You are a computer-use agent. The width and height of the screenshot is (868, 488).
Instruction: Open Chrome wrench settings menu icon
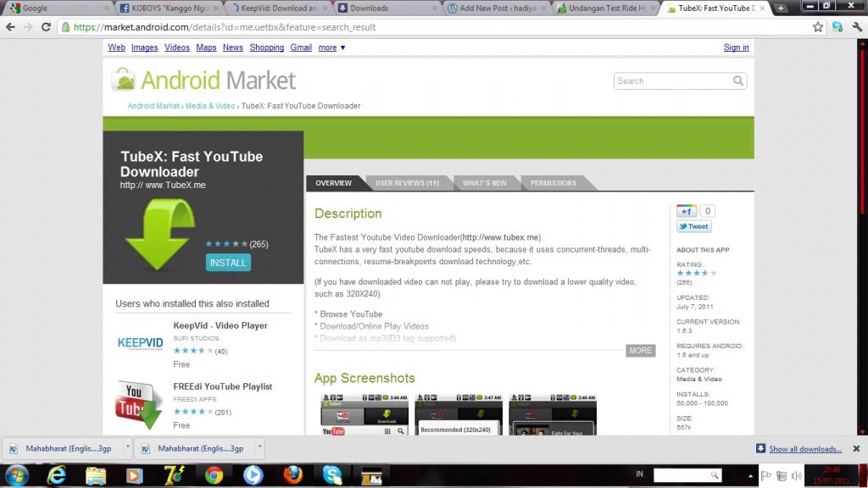tap(856, 27)
